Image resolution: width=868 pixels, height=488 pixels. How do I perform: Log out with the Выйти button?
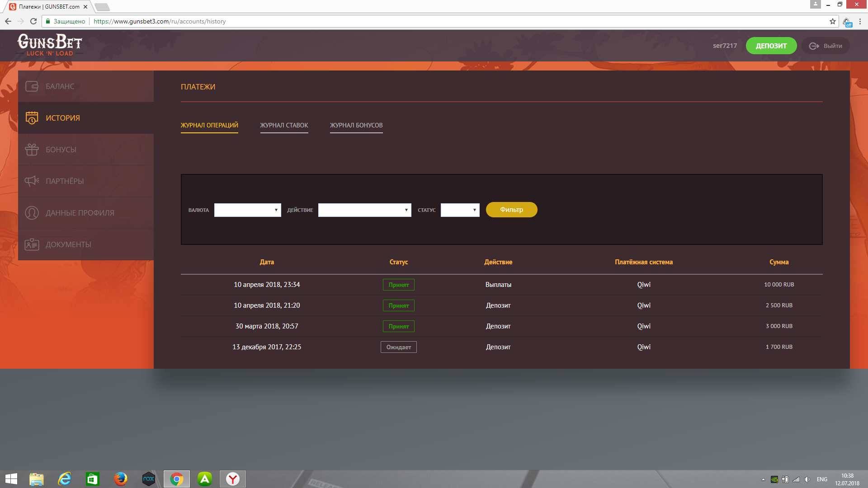coord(826,46)
